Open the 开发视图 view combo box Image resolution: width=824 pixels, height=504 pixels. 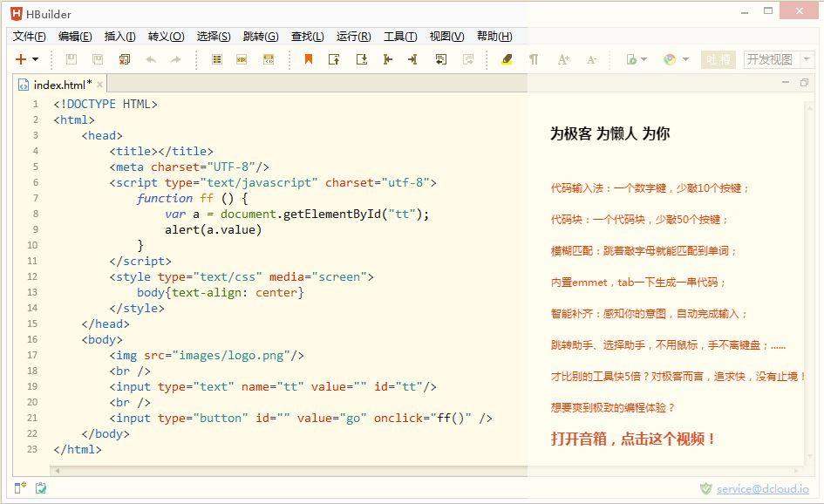(x=779, y=59)
